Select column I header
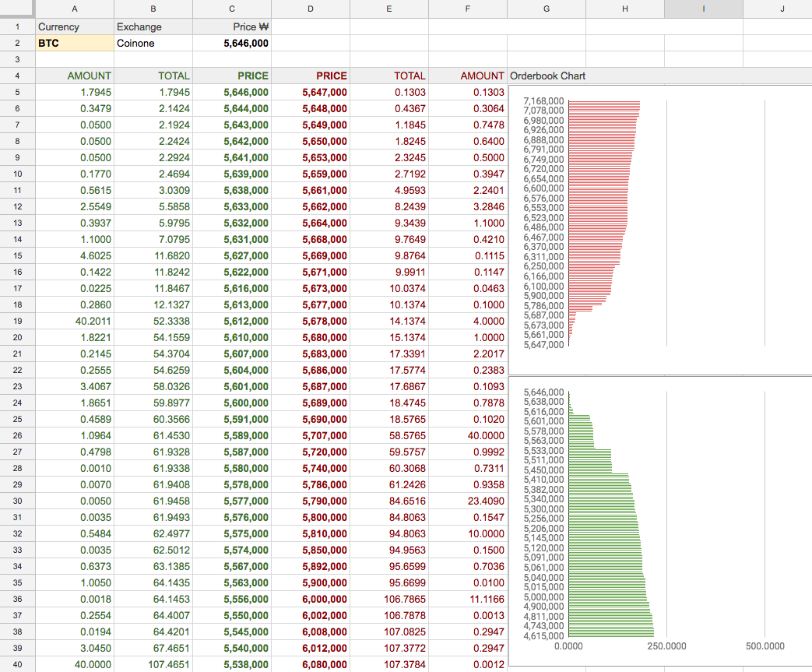The image size is (812, 672). (x=703, y=9)
